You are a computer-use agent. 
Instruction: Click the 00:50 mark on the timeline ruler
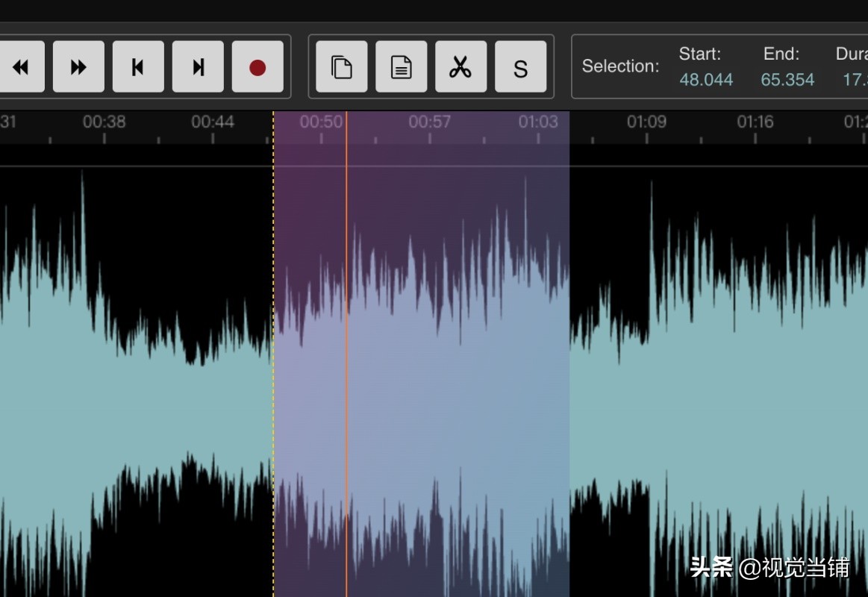[321, 122]
